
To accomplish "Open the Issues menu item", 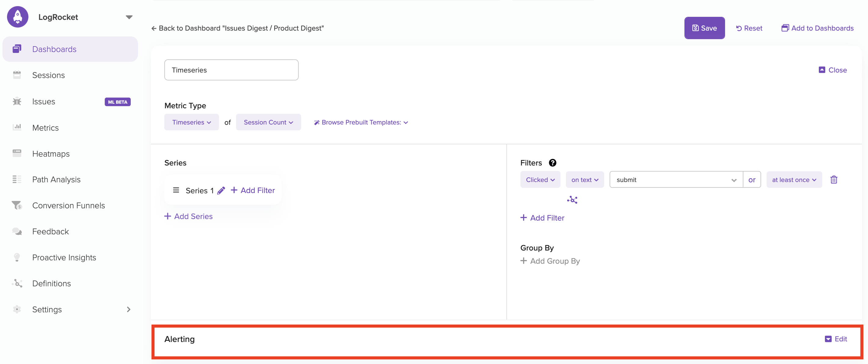I will coord(43,102).
